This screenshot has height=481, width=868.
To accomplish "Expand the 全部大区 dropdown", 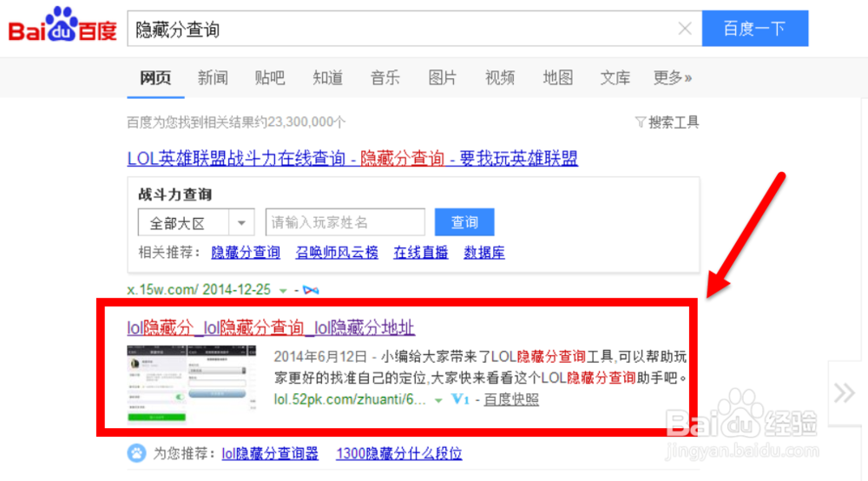I will coord(196,222).
